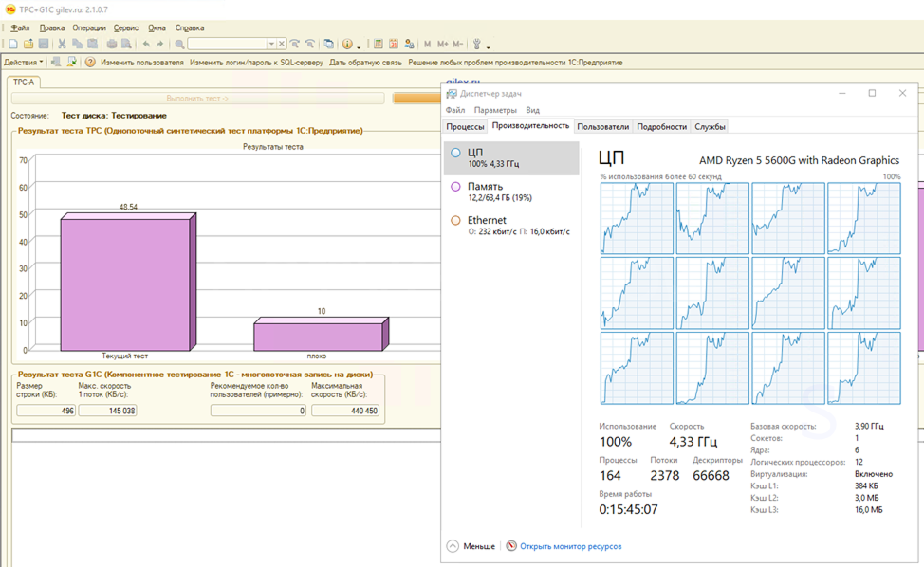Click the M+ memory add button
Screen dimensions: 924x567
point(443,45)
